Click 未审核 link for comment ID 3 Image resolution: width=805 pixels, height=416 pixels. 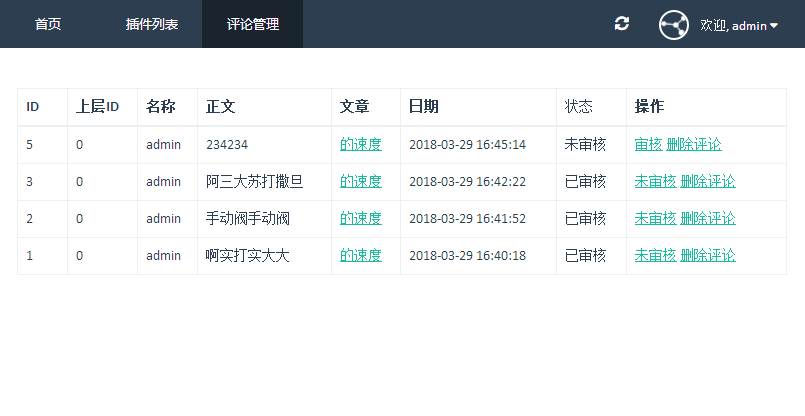click(x=655, y=181)
